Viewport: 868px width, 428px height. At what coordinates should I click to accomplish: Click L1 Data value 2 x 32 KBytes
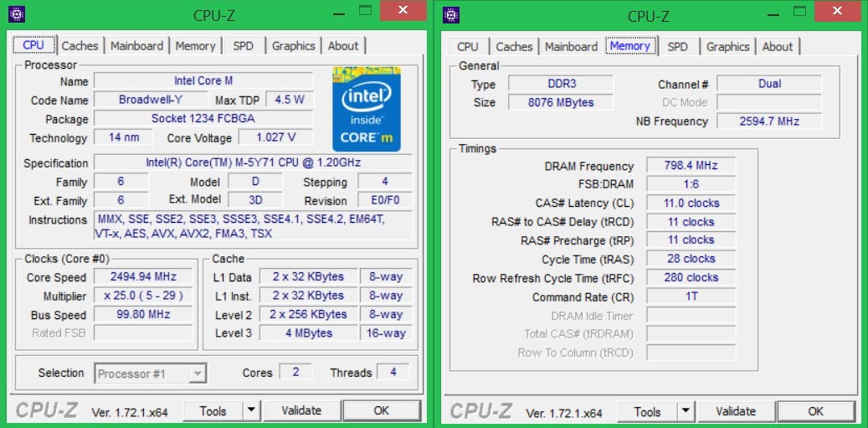pos(308,277)
